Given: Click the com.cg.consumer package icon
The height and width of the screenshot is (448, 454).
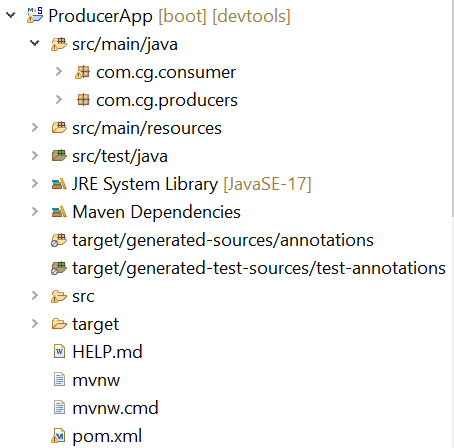Looking at the screenshot, I should (83, 72).
